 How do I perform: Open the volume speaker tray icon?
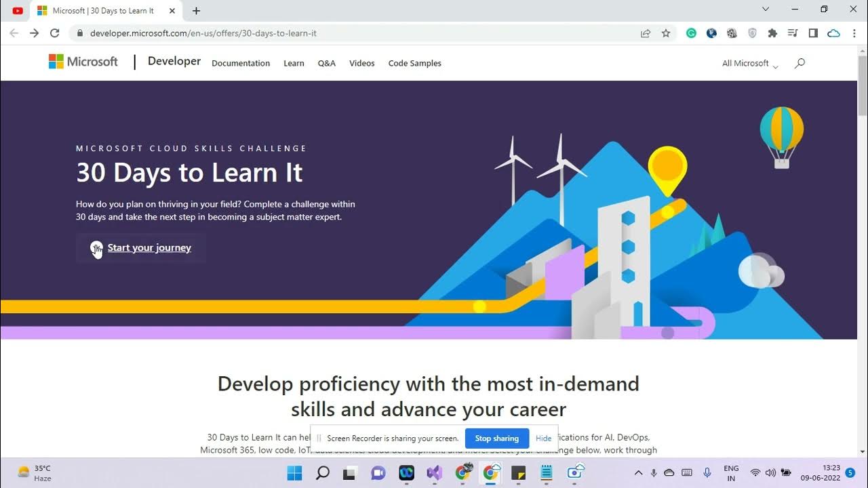point(770,472)
